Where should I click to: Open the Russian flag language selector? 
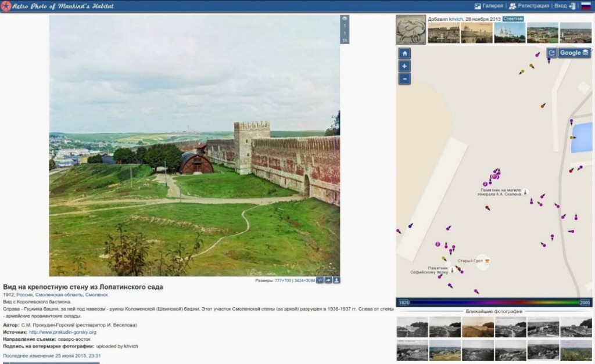click(x=586, y=6)
